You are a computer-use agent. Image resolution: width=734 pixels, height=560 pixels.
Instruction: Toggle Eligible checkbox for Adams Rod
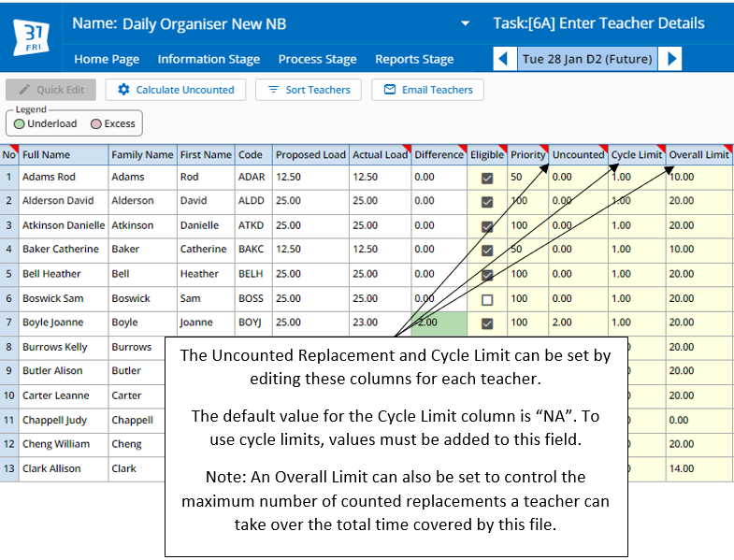tap(487, 178)
